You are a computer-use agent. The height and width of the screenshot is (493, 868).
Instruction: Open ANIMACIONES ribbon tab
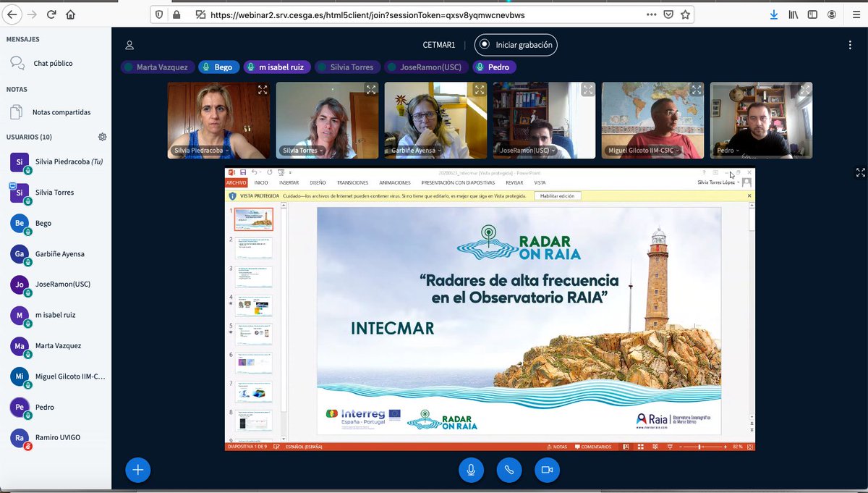click(394, 183)
